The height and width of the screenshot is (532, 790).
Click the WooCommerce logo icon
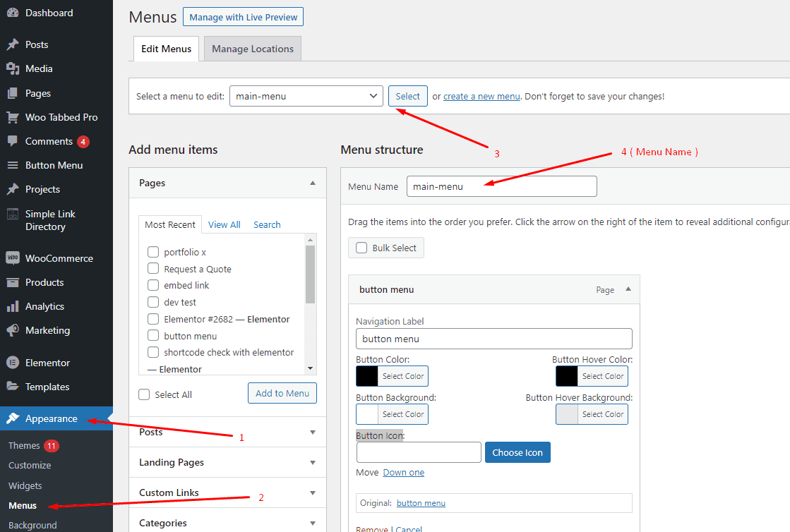tap(13, 258)
